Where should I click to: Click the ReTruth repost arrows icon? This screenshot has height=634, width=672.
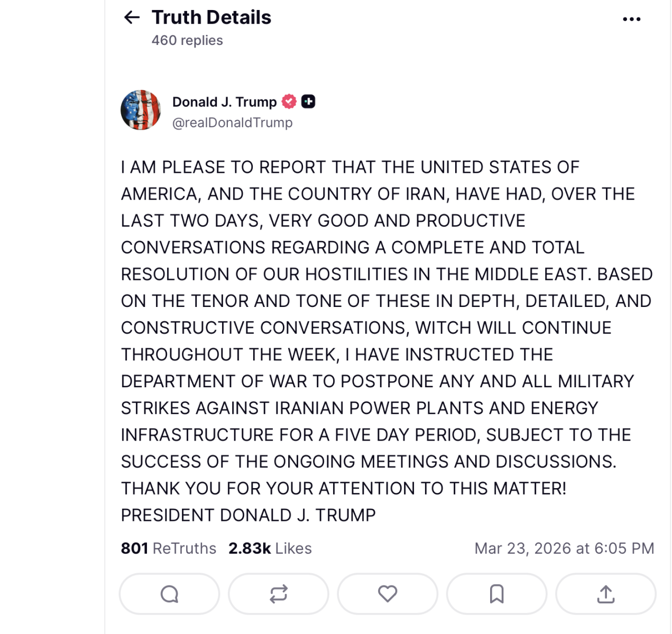pos(278,594)
